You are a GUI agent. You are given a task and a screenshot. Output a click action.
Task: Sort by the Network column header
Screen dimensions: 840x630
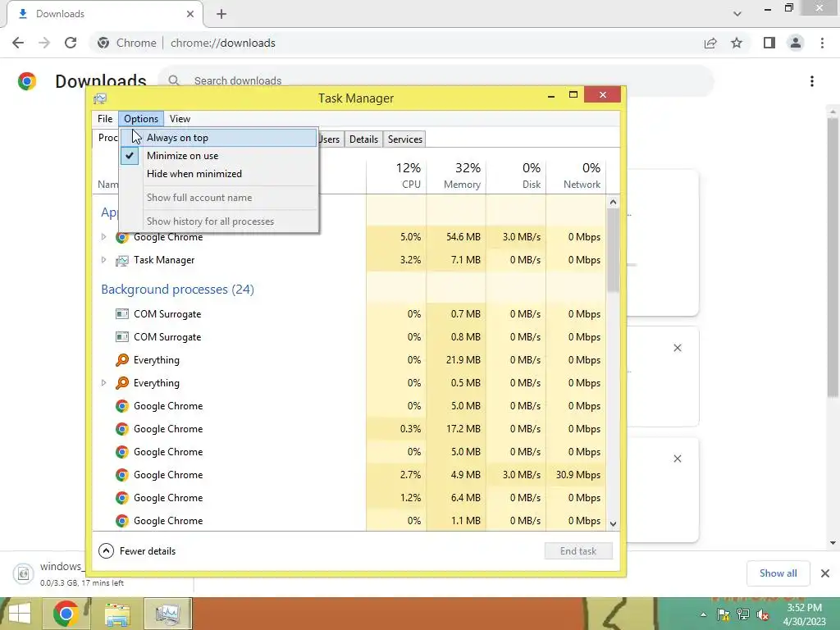[576, 176]
